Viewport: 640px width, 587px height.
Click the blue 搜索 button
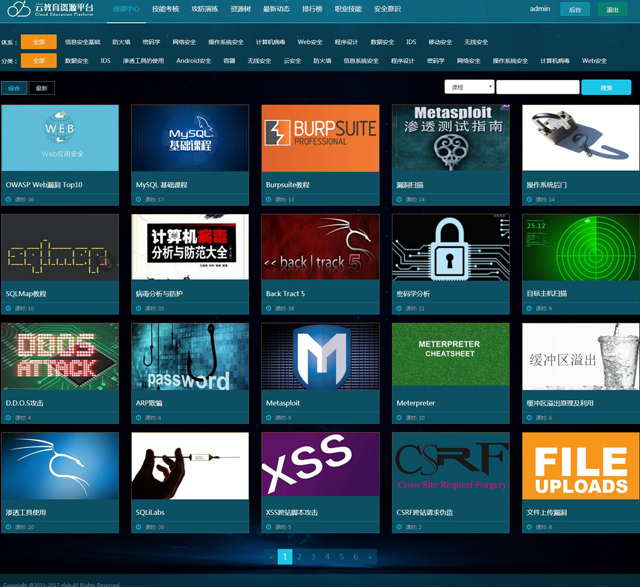coord(606,87)
